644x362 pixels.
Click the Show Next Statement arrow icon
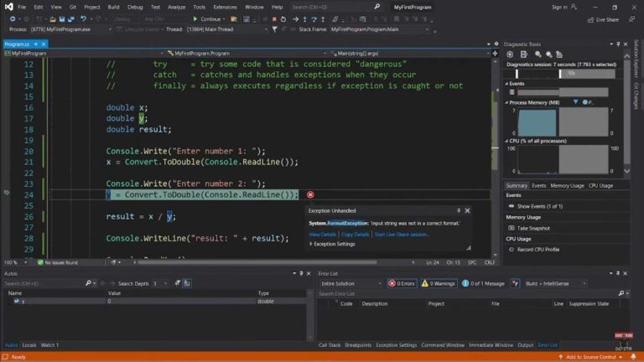295,19
